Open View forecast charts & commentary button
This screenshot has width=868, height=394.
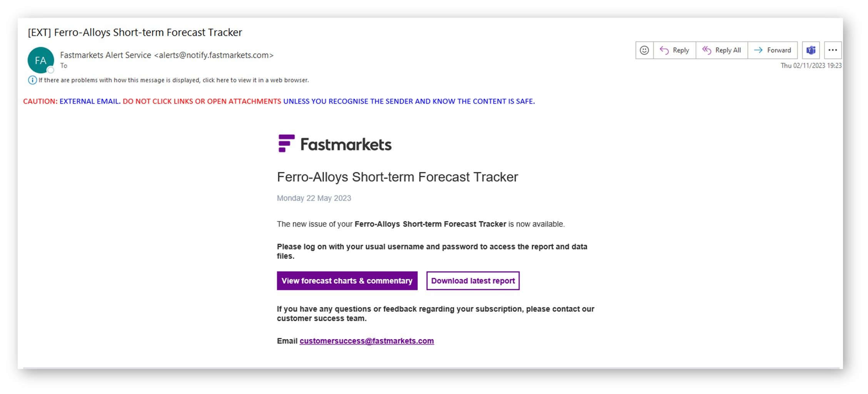347,281
